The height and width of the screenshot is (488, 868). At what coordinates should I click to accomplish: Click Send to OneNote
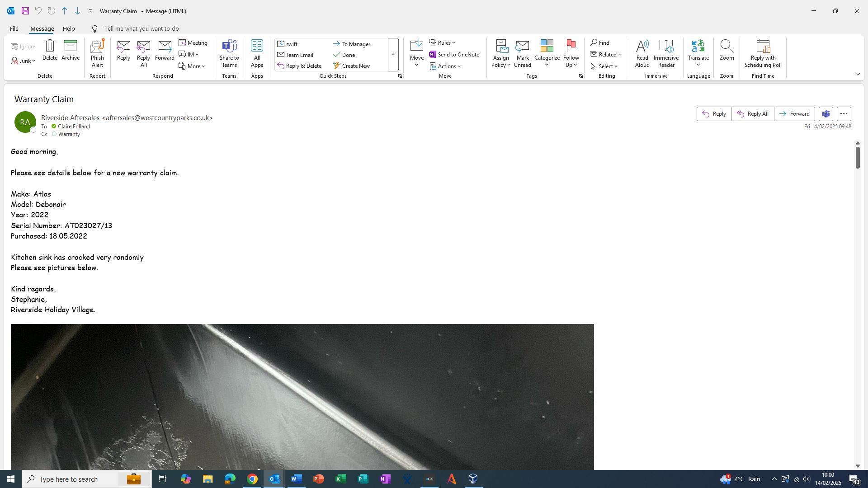pos(454,55)
